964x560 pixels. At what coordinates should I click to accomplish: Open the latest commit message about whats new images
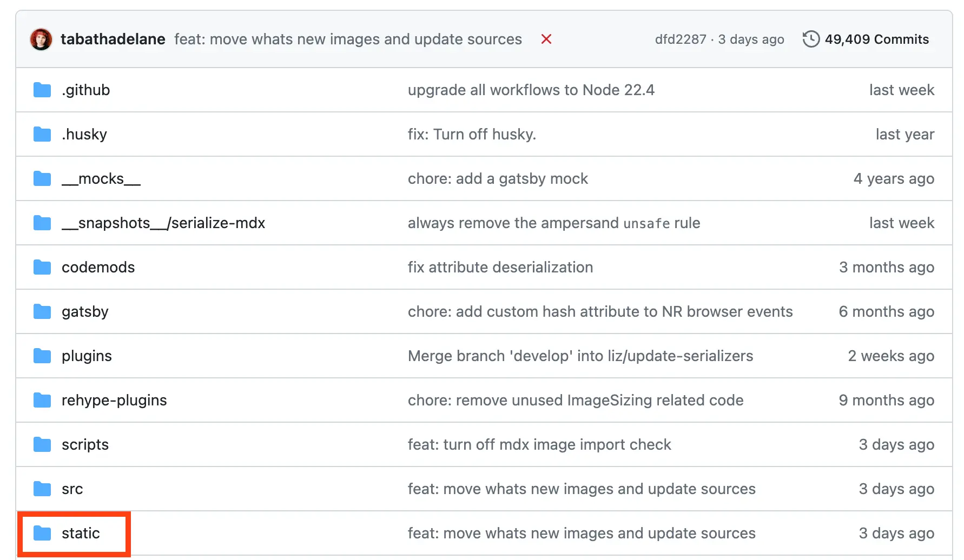click(348, 39)
